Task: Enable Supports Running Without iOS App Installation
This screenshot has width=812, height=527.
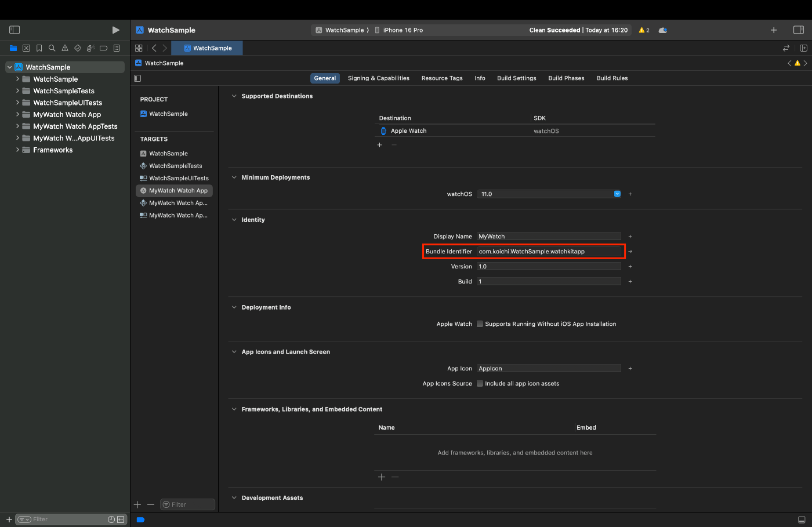Action: point(480,324)
